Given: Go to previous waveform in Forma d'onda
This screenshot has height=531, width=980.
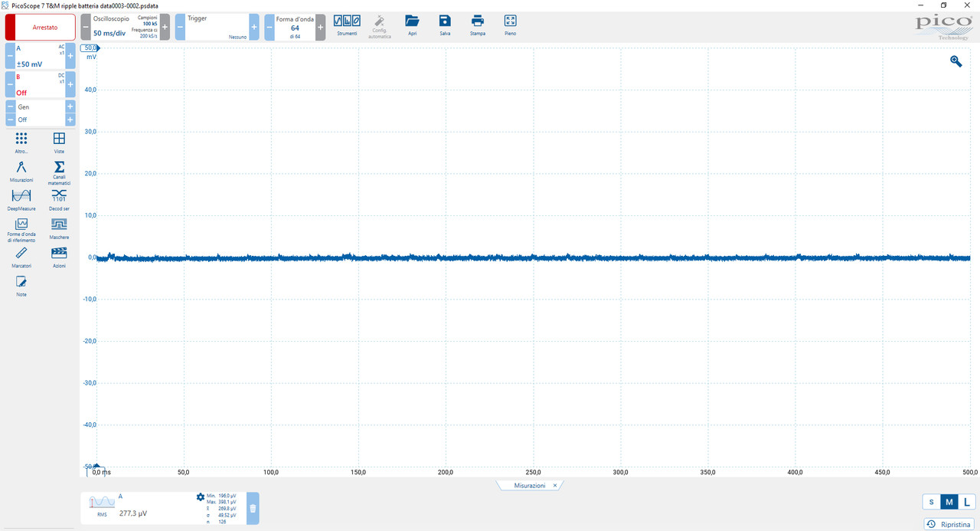Looking at the screenshot, I should [269, 27].
